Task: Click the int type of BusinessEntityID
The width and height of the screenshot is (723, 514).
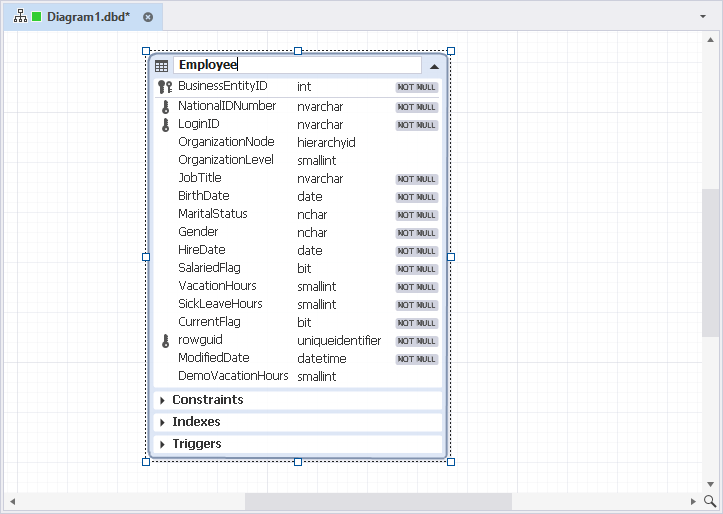Action: click(304, 87)
